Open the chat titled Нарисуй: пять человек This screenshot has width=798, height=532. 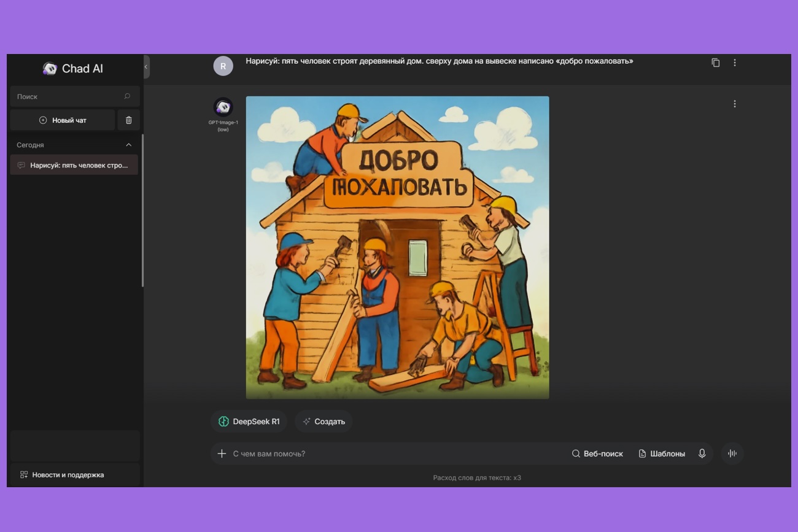click(x=74, y=165)
